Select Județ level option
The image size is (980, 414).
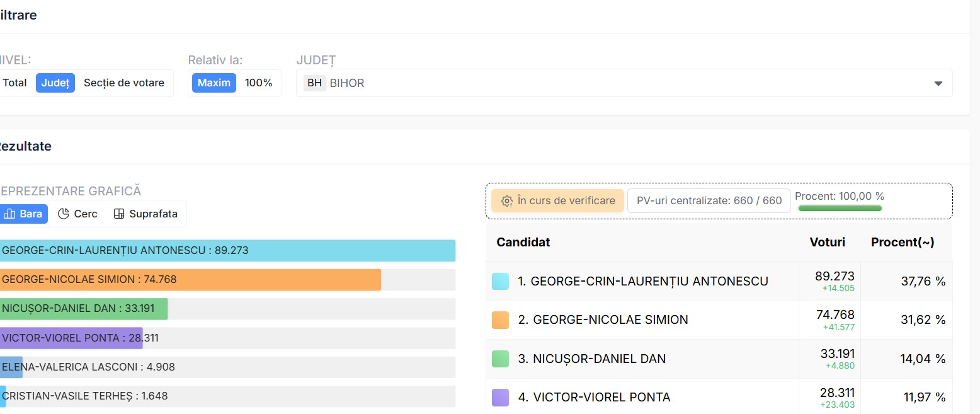coord(55,83)
